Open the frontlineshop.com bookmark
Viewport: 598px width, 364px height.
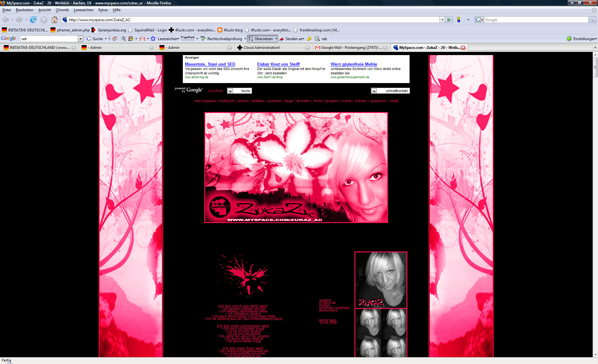coord(316,30)
